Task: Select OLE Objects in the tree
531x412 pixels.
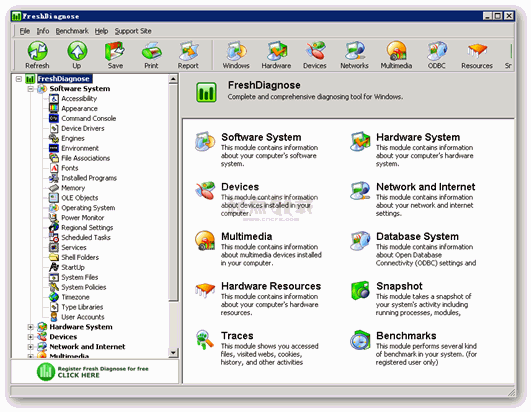Action: [x=80, y=198]
